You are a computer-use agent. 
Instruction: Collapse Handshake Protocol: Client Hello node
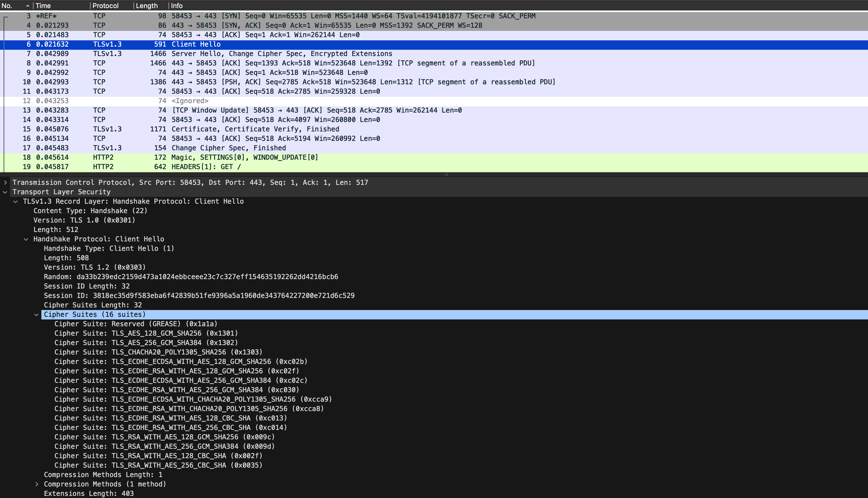pos(26,239)
